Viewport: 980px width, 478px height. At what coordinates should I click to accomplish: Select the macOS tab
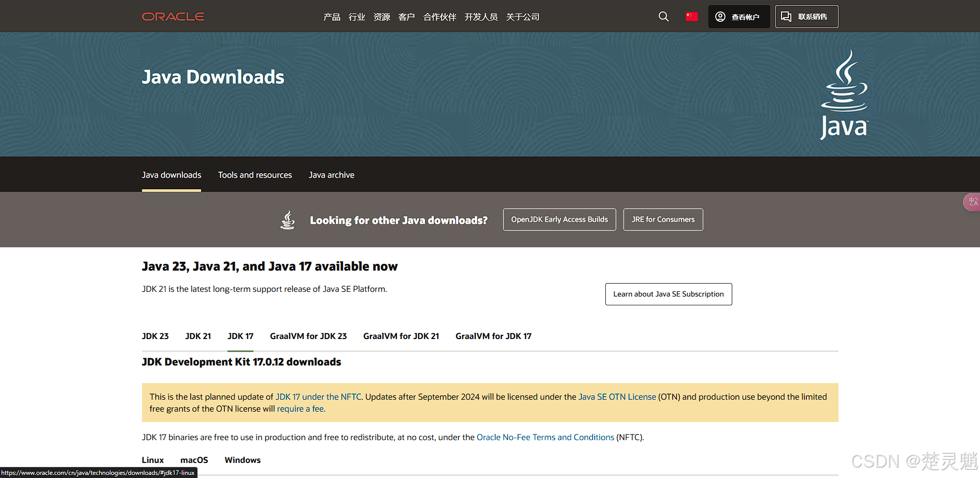(194, 460)
